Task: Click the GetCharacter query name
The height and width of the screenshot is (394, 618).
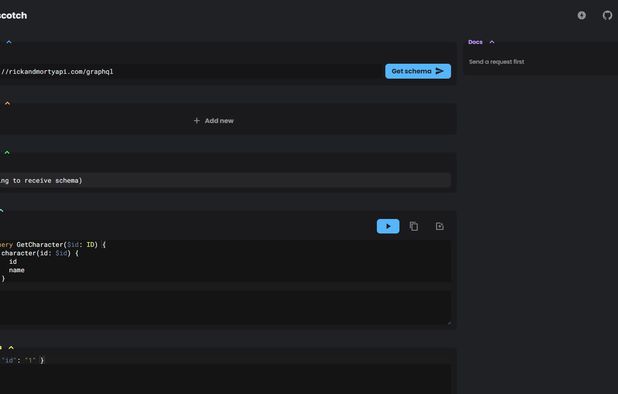Action: point(40,245)
